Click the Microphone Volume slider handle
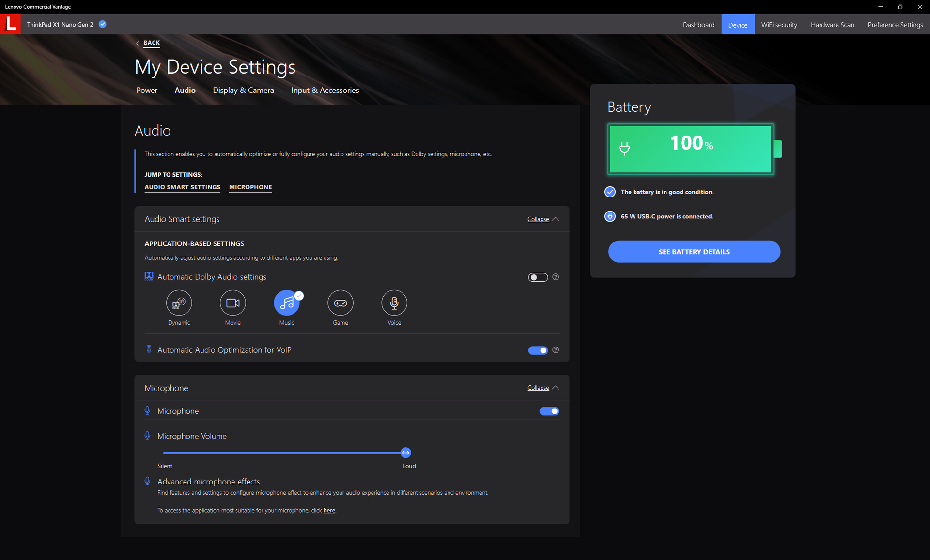Screen dimensions: 930x560 pyautogui.click(x=405, y=453)
